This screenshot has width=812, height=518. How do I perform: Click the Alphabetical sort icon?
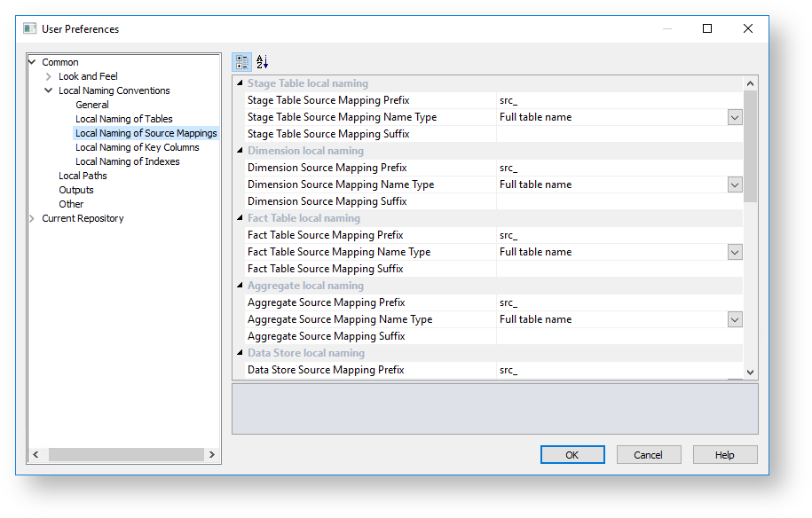click(262, 62)
